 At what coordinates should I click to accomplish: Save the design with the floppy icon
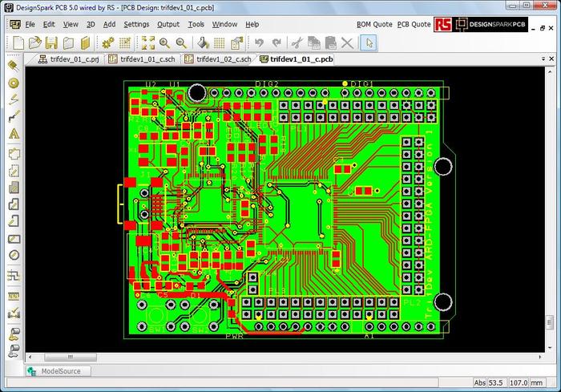(51, 43)
